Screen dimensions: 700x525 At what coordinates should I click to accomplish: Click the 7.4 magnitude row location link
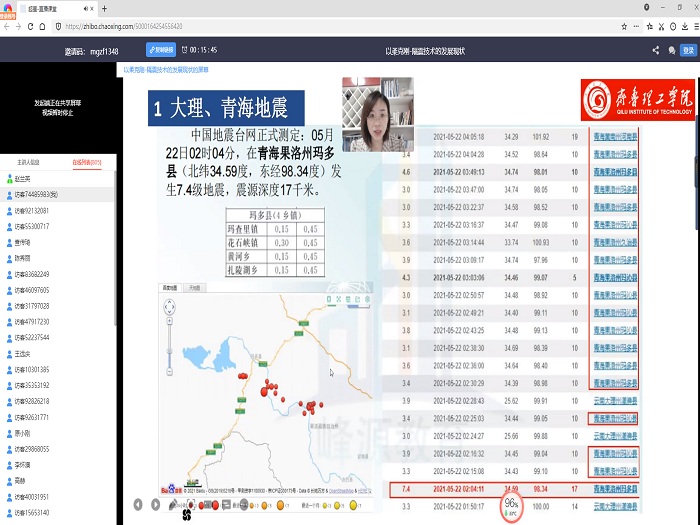pos(614,490)
